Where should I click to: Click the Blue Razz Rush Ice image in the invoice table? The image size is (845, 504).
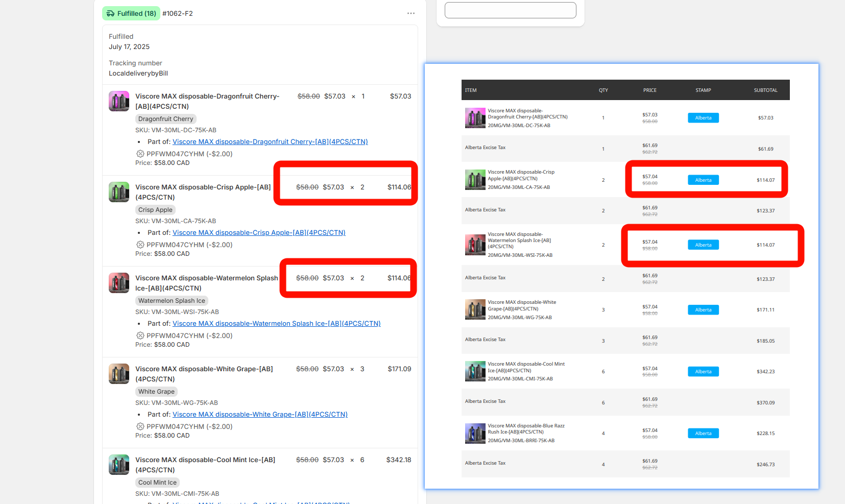475,434
